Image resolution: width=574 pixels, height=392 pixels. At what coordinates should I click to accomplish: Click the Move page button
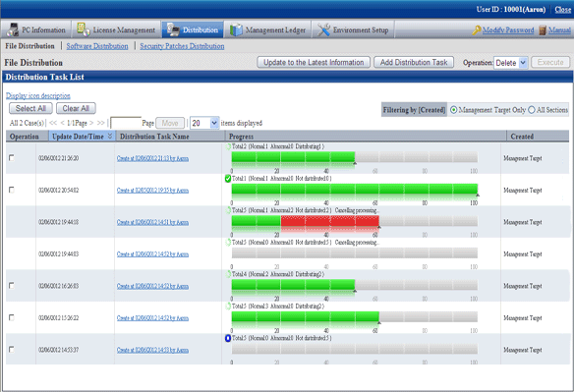pyautogui.click(x=170, y=123)
